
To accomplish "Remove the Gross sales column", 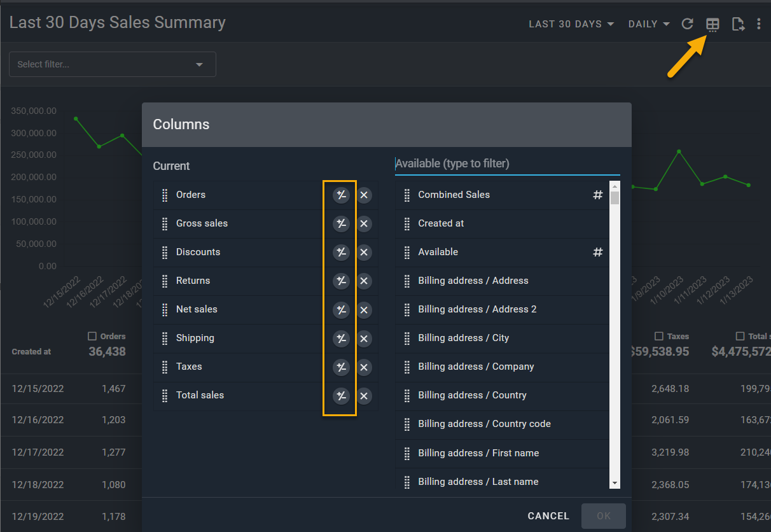I will [x=364, y=223].
